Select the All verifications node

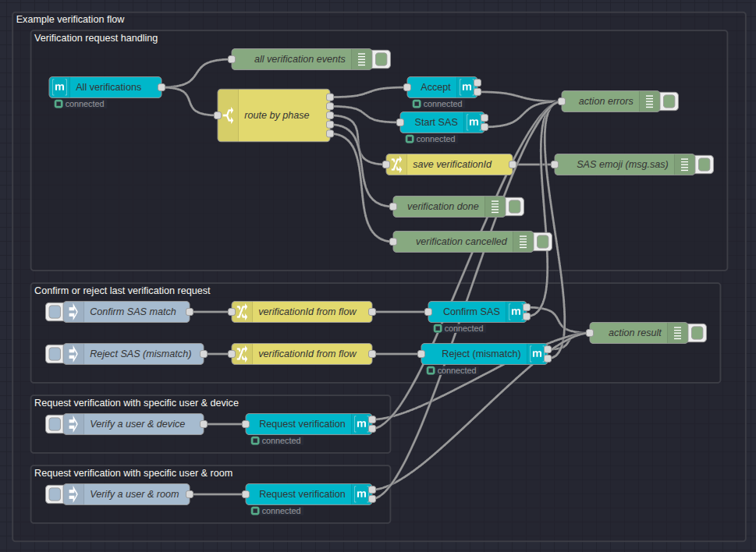click(105, 87)
